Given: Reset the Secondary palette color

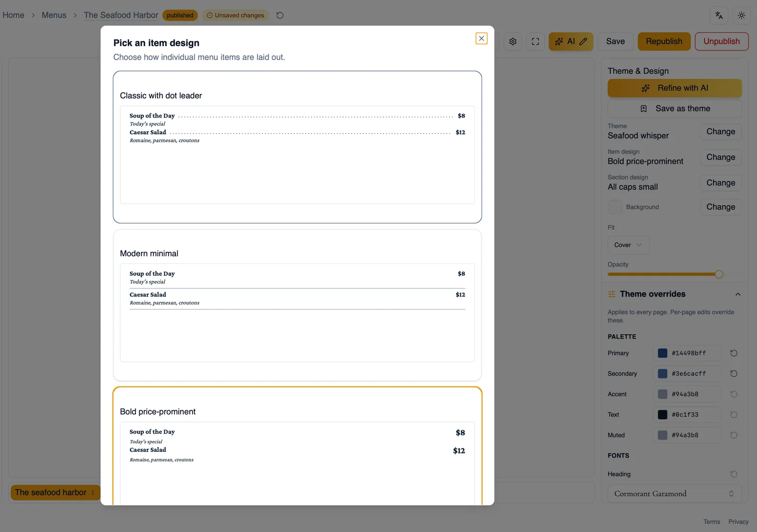Looking at the screenshot, I should [x=734, y=374].
